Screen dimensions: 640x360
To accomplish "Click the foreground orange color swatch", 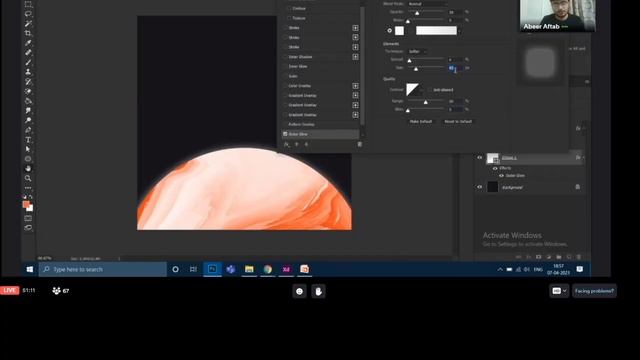I will point(26,204).
